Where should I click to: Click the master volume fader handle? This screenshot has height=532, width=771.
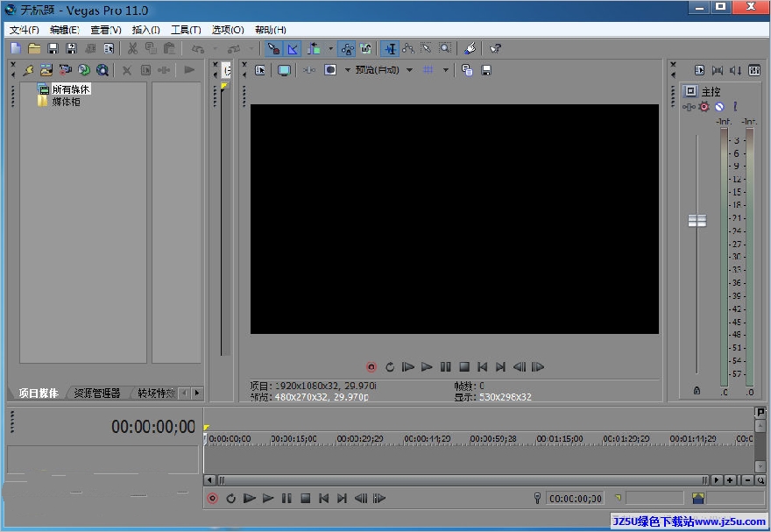pos(697,221)
